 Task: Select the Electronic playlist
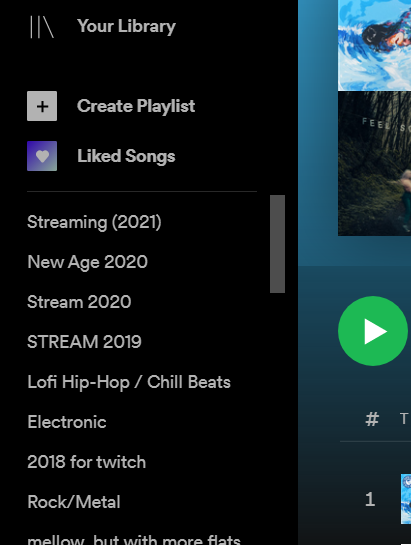[x=67, y=422]
